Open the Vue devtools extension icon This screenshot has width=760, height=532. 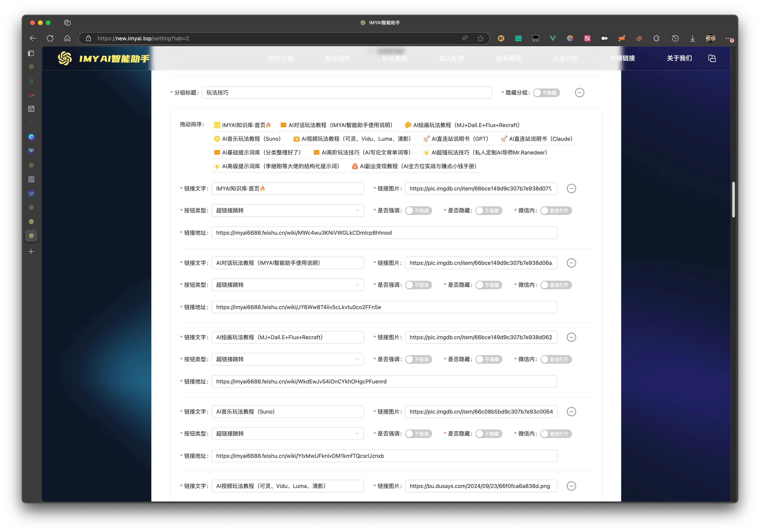553,38
